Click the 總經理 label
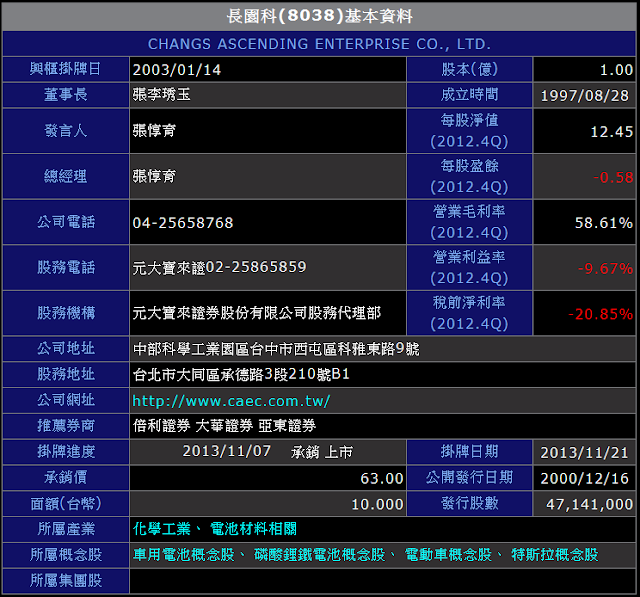This screenshot has width=640, height=597. pyautogui.click(x=65, y=177)
